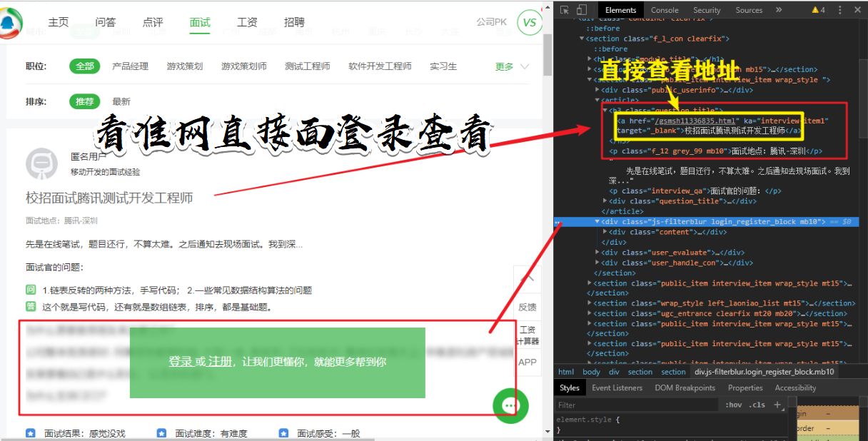Click 公司PK link in header
Viewport: 868px width, 441px height.
pos(491,22)
